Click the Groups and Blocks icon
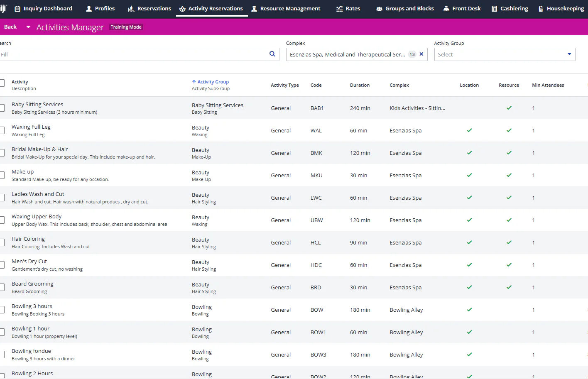588x379 pixels. pos(379,9)
